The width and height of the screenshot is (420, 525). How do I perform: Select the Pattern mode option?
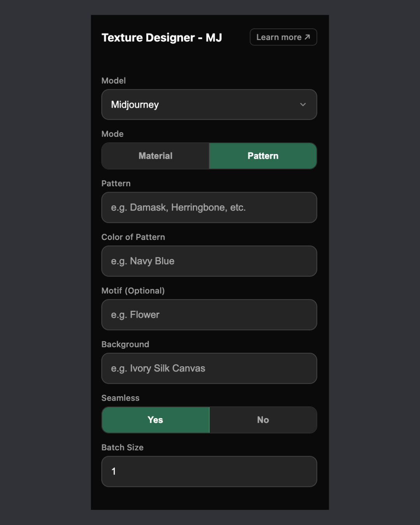click(263, 156)
